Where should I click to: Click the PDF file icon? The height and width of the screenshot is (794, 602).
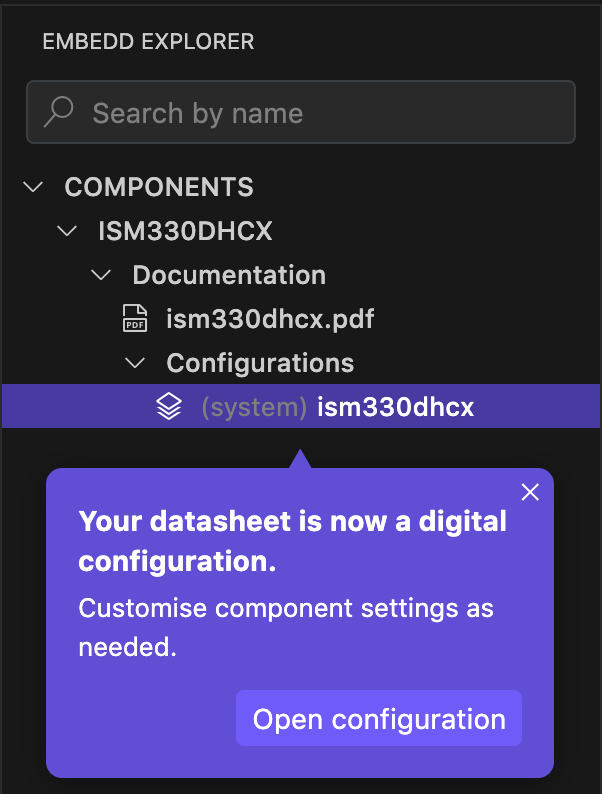[x=135, y=319]
